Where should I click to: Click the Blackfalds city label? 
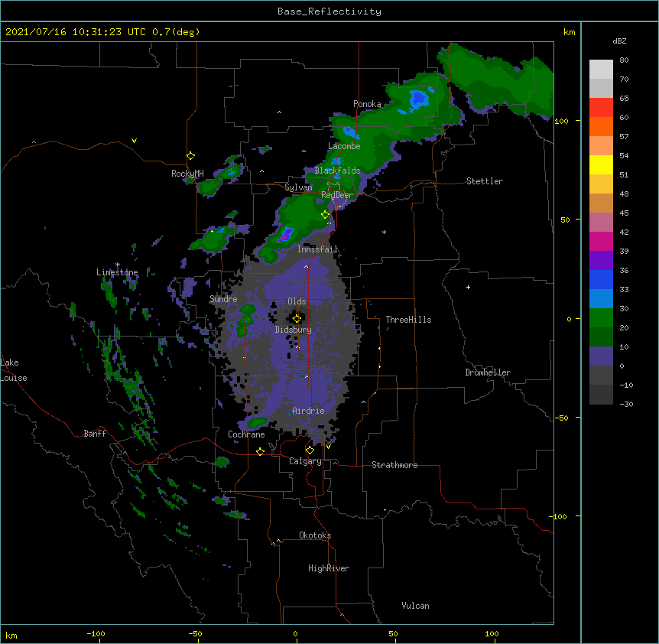tap(337, 171)
